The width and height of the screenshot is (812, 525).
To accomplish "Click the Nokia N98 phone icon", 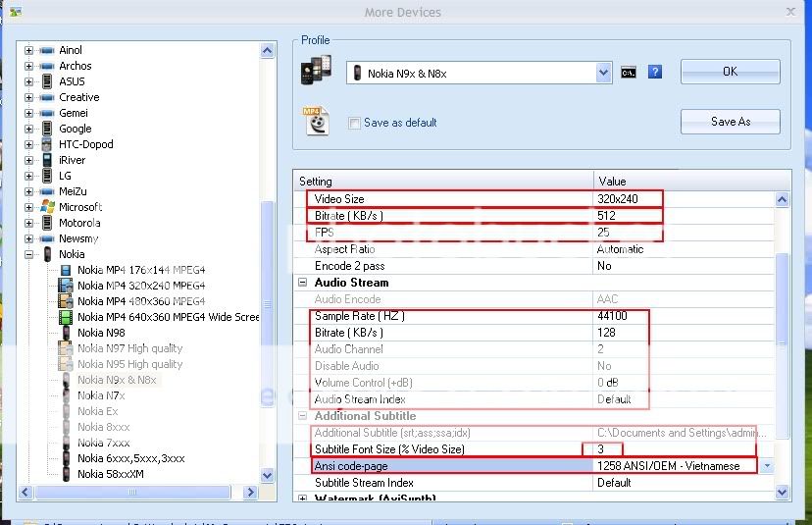I will pos(66,333).
